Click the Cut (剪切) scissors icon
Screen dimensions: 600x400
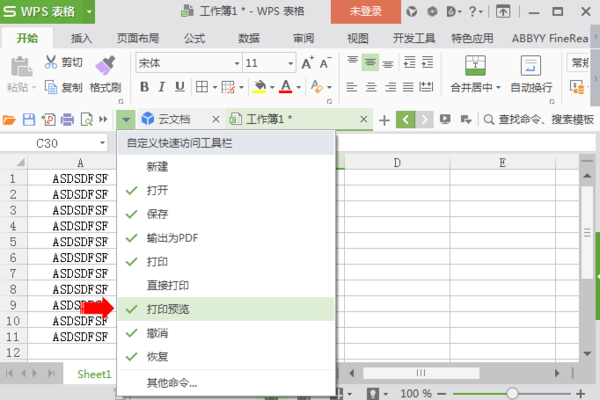pos(51,62)
